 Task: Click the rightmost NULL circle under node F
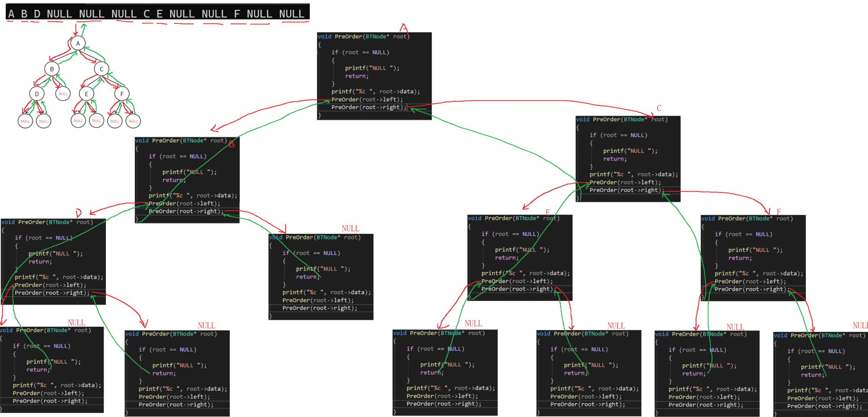(133, 121)
